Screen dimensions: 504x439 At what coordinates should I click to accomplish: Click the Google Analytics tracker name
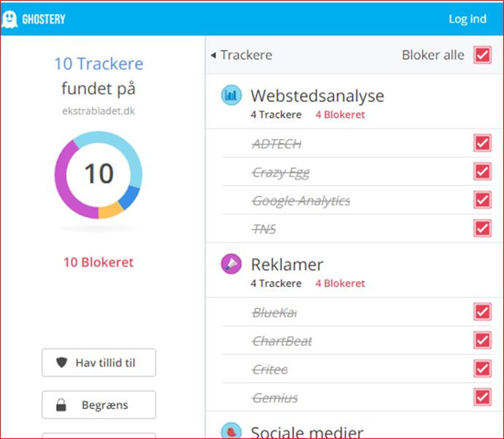pos(301,201)
